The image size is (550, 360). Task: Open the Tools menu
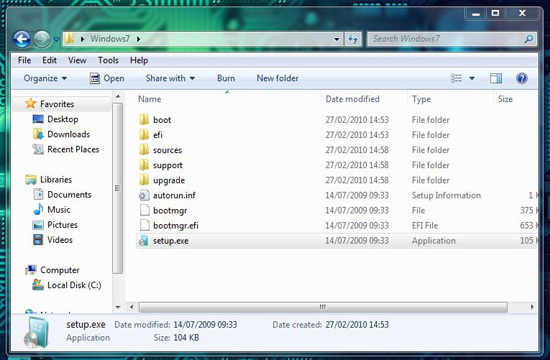point(108,60)
